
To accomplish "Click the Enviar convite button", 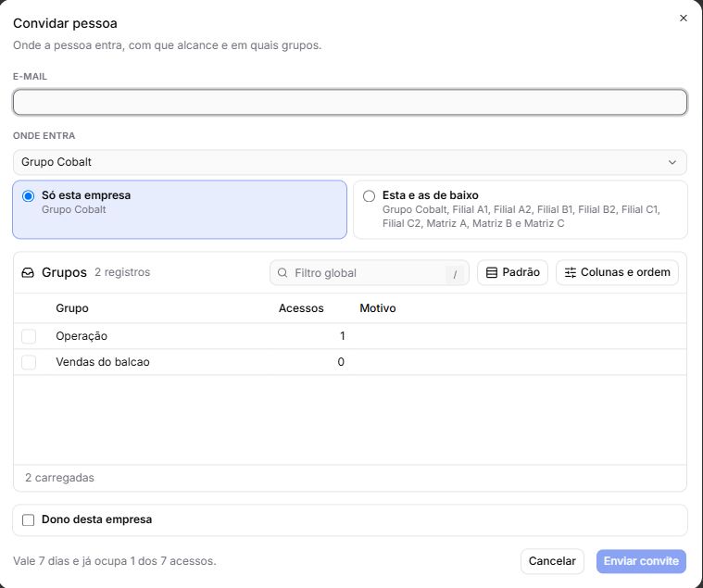I will click(641, 561).
